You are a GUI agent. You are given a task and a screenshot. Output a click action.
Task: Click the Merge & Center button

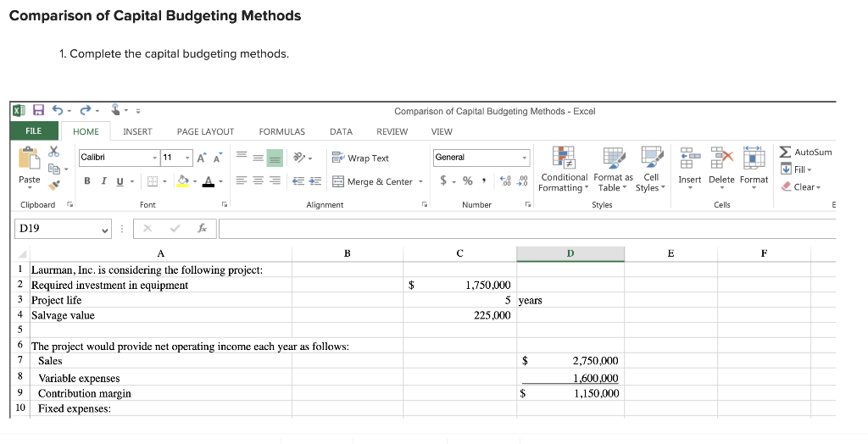pos(373,181)
